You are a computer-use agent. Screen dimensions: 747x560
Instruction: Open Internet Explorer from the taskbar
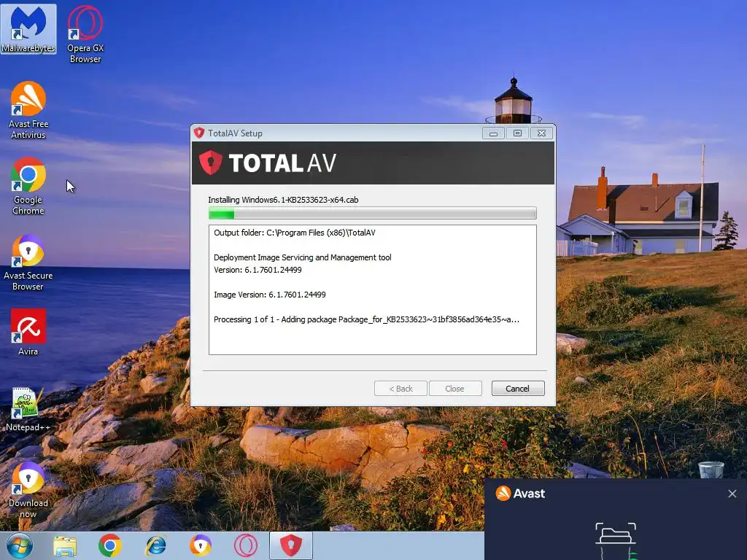[x=156, y=545]
